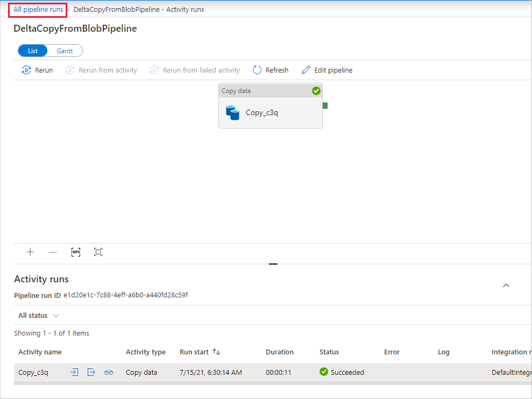Viewport: 532px width, 399px height.
Task: Click the Duration column header
Action: tap(280, 352)
